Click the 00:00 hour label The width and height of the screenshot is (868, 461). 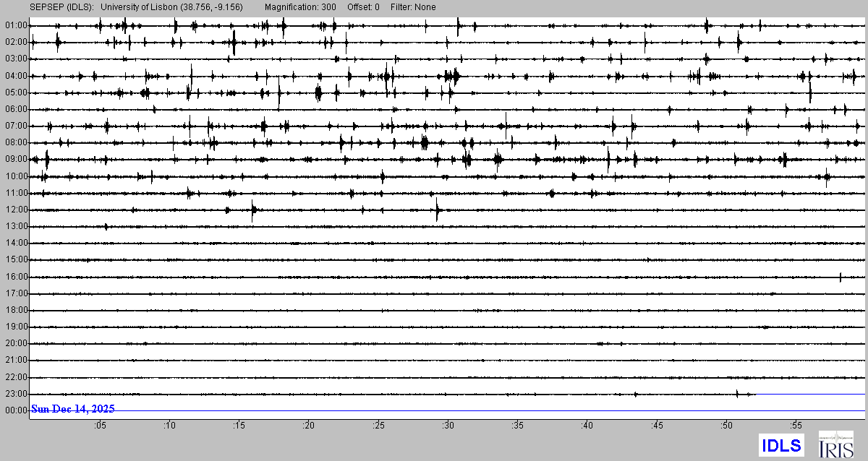coord(16,410)
